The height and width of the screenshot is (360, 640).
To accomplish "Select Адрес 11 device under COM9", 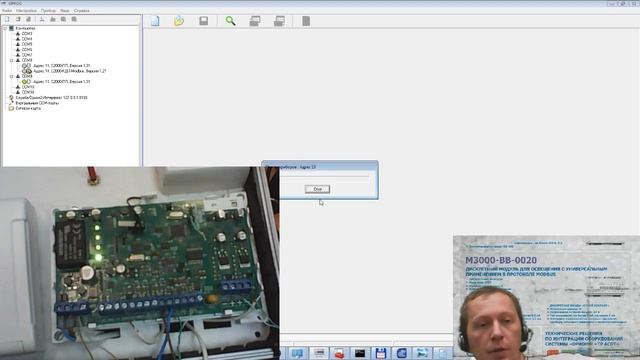I will coord(61,81).
